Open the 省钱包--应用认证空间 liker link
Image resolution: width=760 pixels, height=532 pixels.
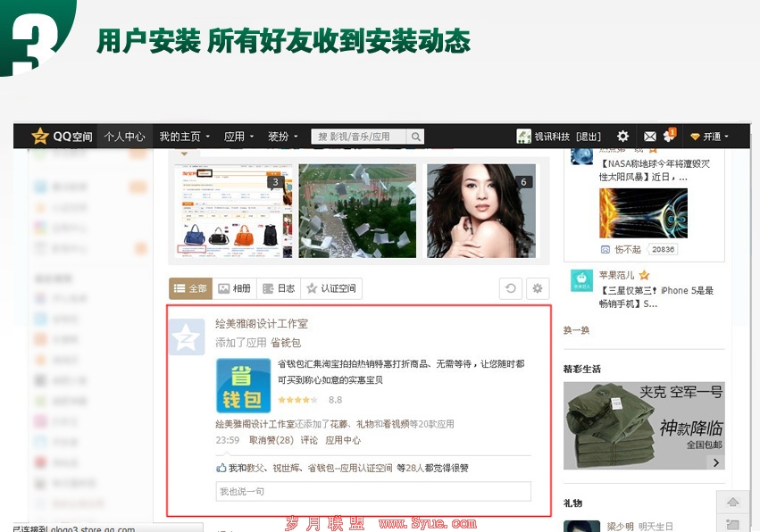(350, 468)
